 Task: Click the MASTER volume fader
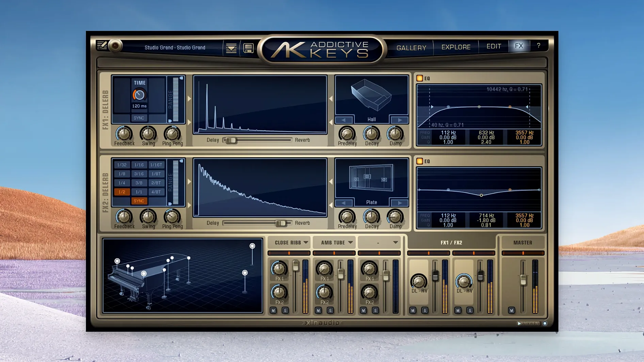[x=524, y=280]
